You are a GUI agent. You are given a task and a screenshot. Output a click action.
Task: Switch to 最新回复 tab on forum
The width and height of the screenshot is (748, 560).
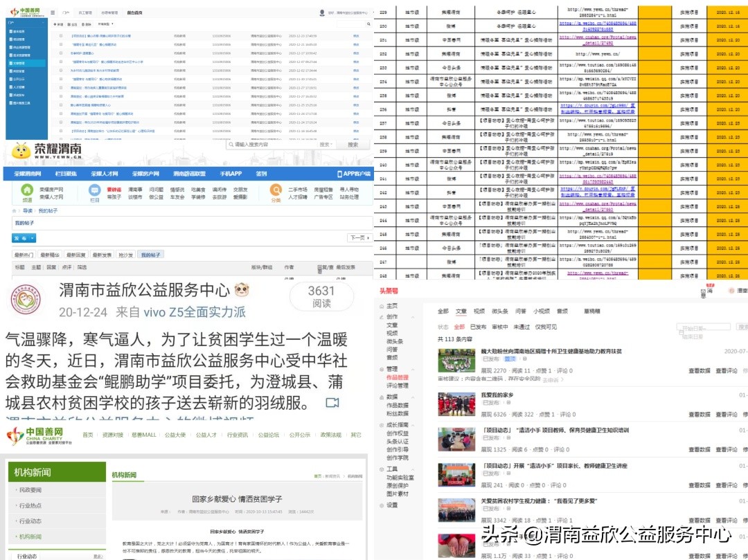(x=75, y=255)
